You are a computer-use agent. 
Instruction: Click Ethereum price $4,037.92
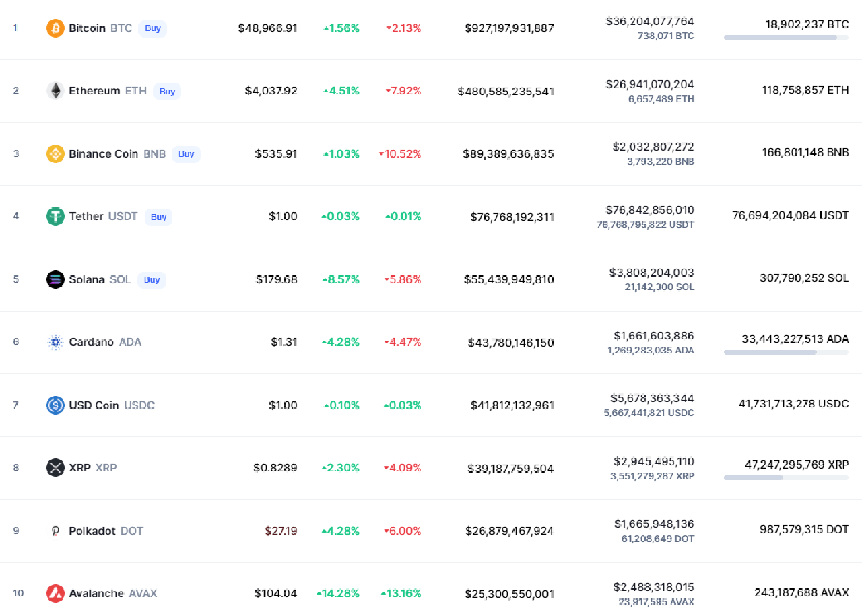[x=271, y=91]
